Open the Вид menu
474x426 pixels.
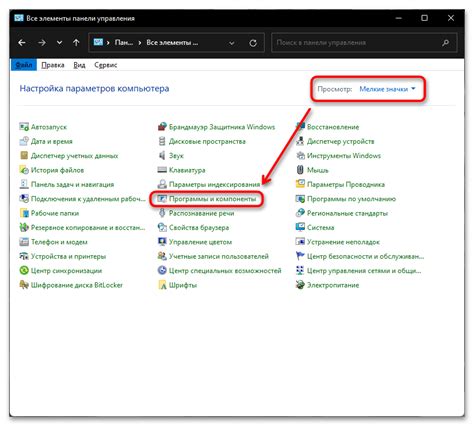click(79, 65)
